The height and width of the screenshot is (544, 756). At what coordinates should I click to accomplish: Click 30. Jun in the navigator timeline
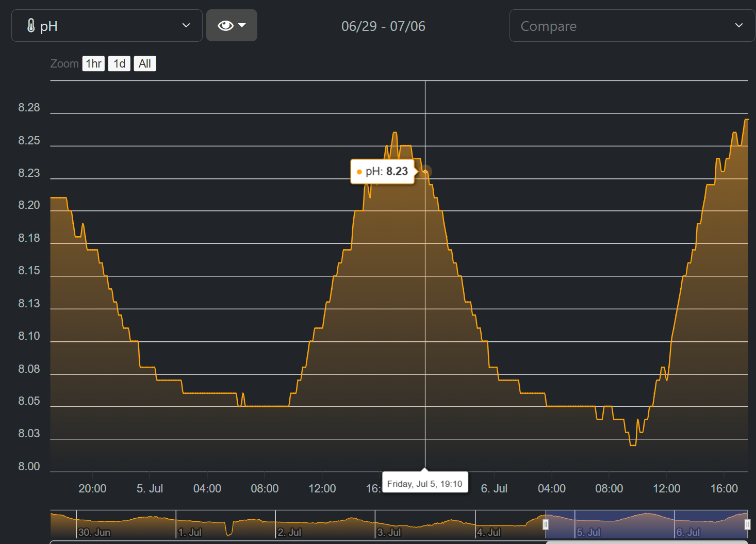tap(94, 532)
